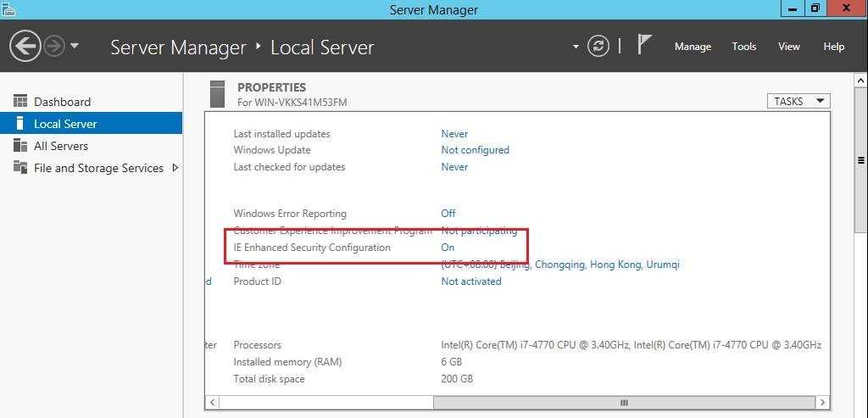Viewport: 868px width, 418px height.
Task: Click the horizontal scrollbar left arrow
Action: click(213, 402)
